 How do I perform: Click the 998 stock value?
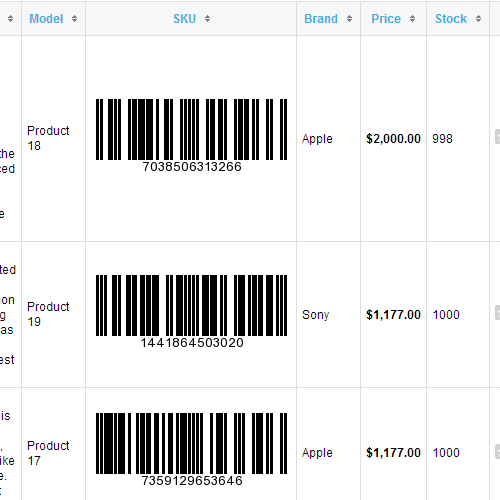tap(442, 139)
